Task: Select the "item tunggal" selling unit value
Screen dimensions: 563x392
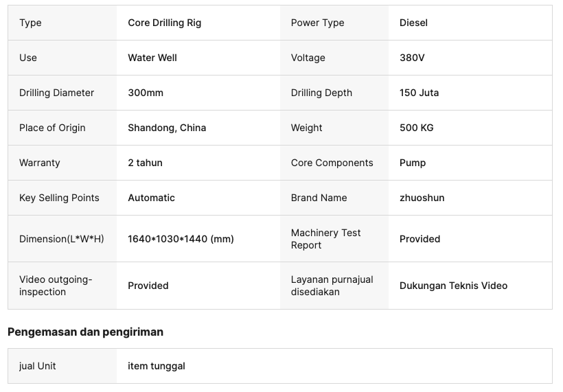Action: coord(157,366)
